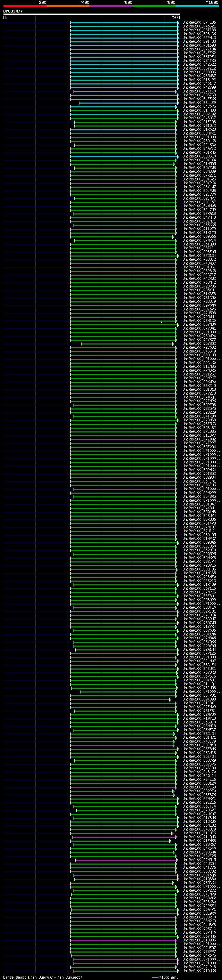Viewport: 222px width, 980px height.
Task: Select hit label UniRef100_B1X023
Action: (199, 129)
